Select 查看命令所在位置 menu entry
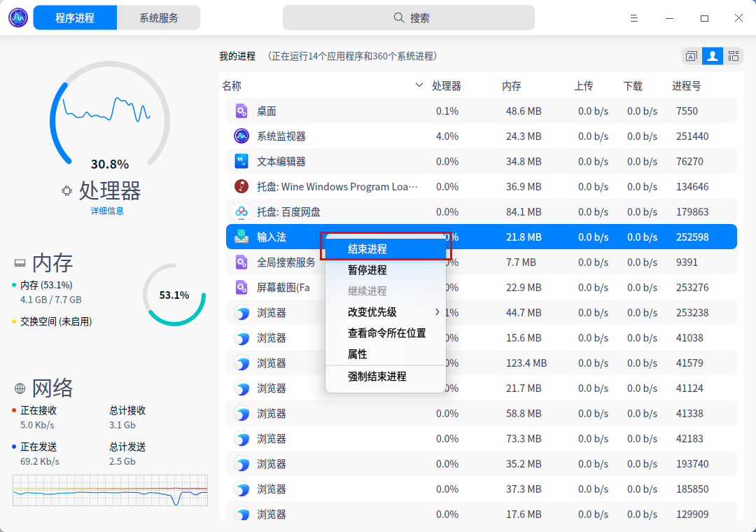 [x=385, y=332]
